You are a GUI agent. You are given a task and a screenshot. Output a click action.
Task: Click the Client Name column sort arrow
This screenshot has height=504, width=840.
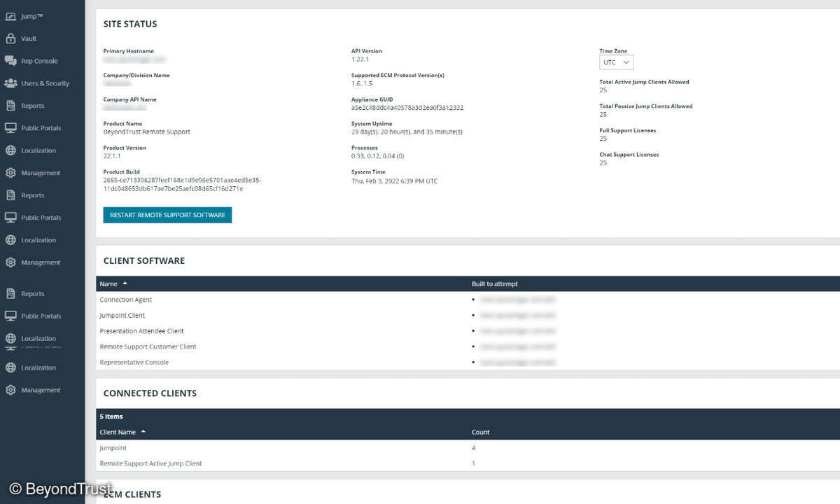143,432
